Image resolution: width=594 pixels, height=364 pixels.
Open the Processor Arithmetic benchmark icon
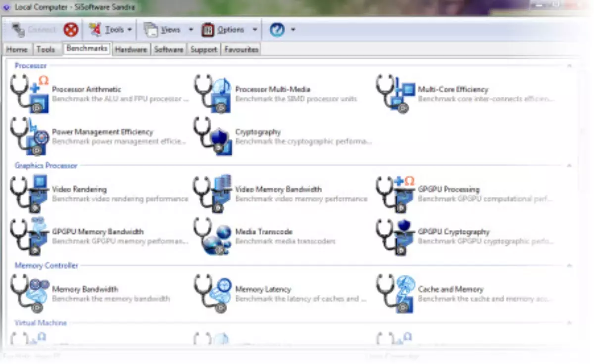coord(30,94)
